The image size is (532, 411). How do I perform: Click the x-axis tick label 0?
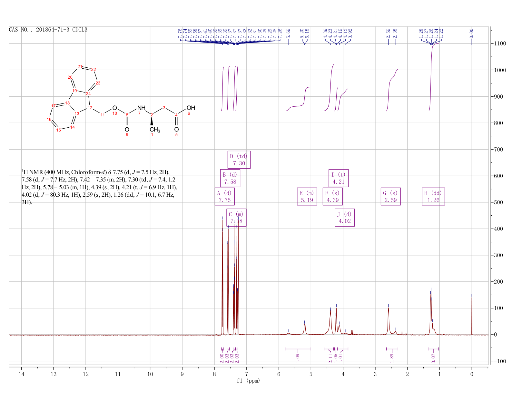(x=472, y=374)
